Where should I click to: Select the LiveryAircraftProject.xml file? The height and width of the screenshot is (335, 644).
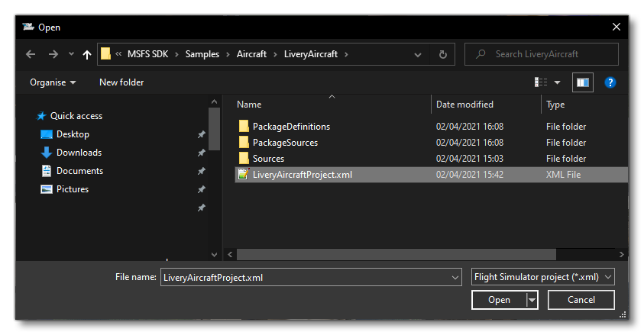(302, 175)
